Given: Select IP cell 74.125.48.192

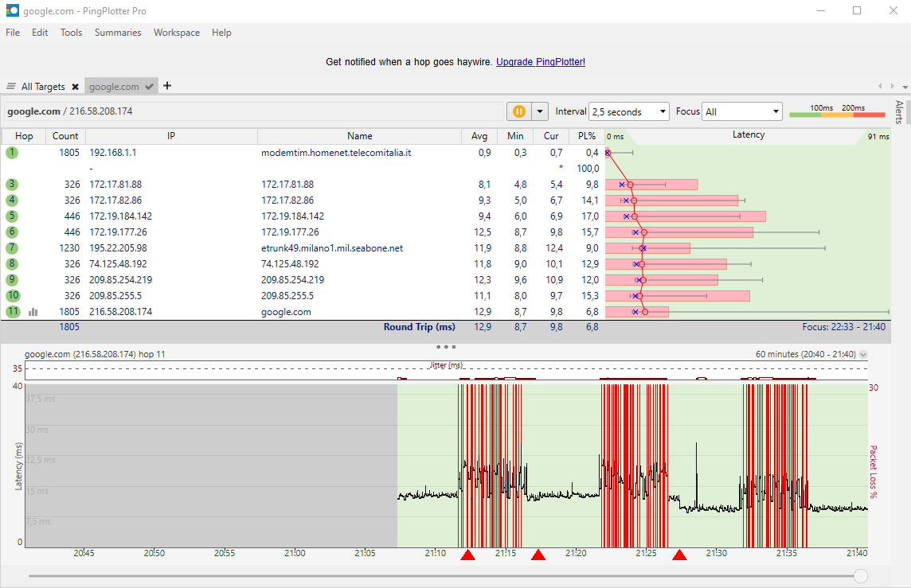Looking at the screenshot, I should 118,264.
